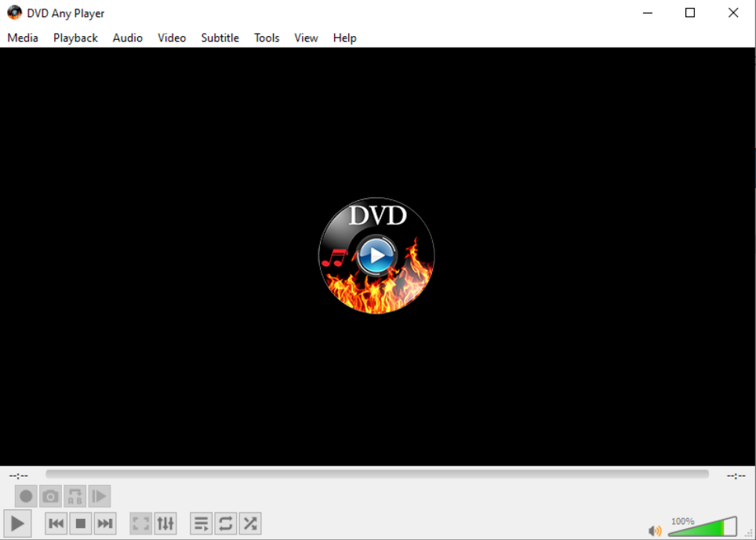Close the DVD Any Player window
This screenshot has height=540, width=756.
coord(732,13)
